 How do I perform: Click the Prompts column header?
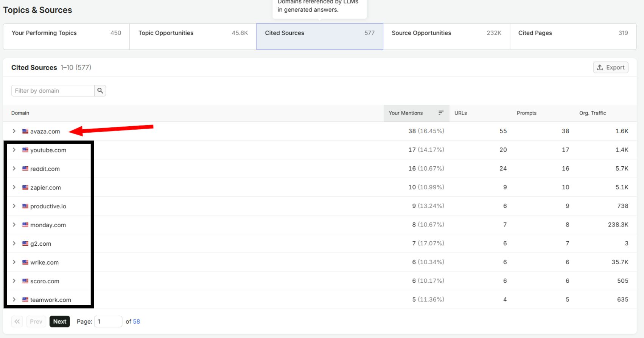pos(527,113)
